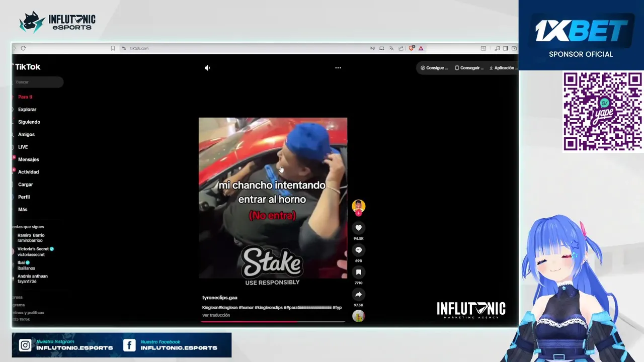
Task: Open Perfil in the sidebar
Action: pos(24,197)
